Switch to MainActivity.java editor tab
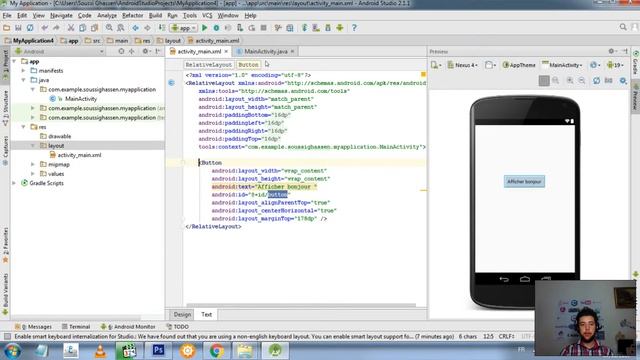This screenshot has width=640, height=360. tap(266, 51)
